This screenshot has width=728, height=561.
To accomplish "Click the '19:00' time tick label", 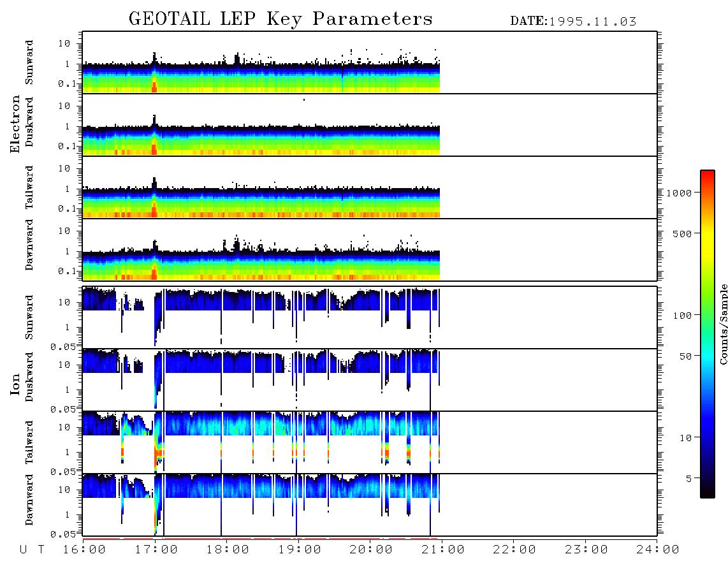I will tap(300, 550).
